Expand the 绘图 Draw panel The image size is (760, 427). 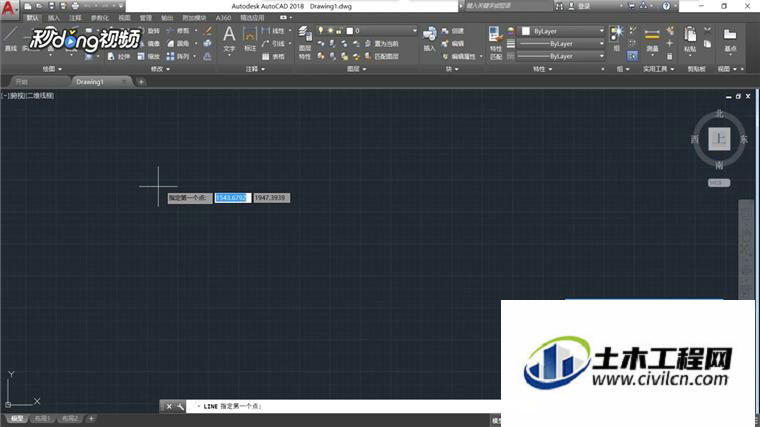coord(52,69)
